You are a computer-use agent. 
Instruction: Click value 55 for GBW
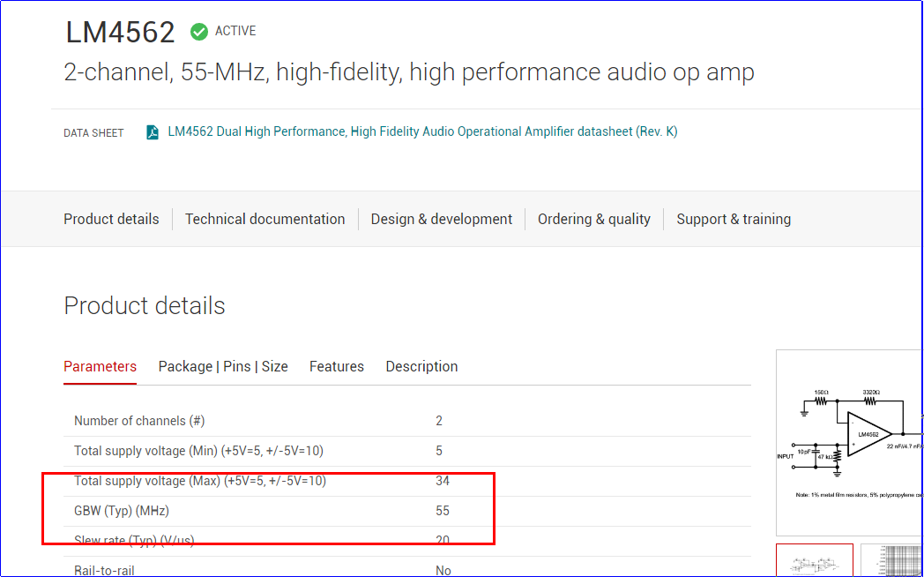click(443, 511)
